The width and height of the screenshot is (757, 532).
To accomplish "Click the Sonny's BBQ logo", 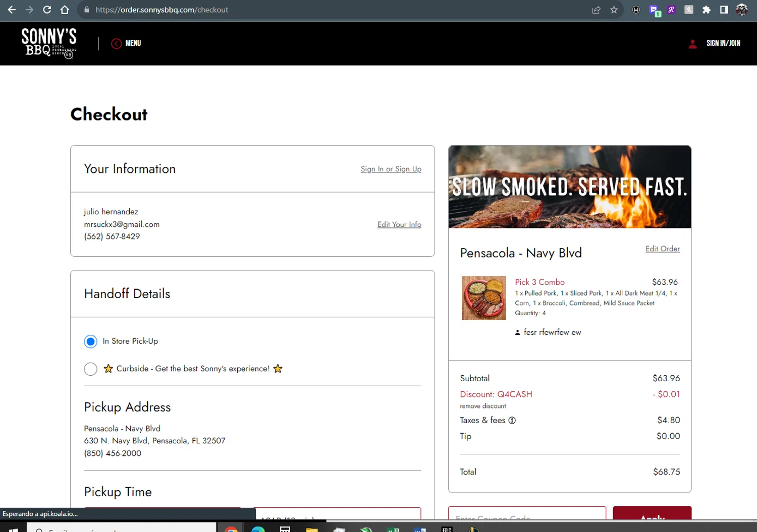I will click(x=49, y=43).
